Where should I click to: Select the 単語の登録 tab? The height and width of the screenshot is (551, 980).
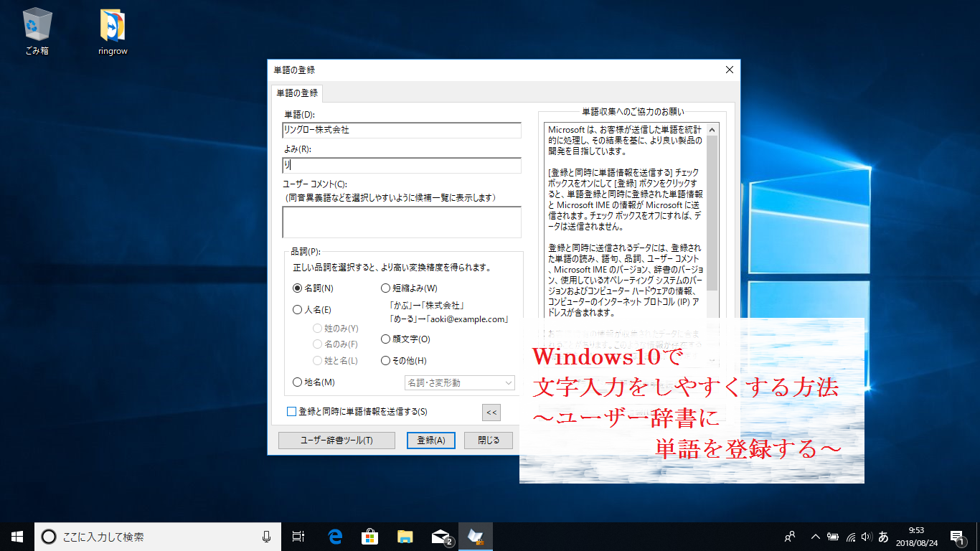tap(297, 94)
